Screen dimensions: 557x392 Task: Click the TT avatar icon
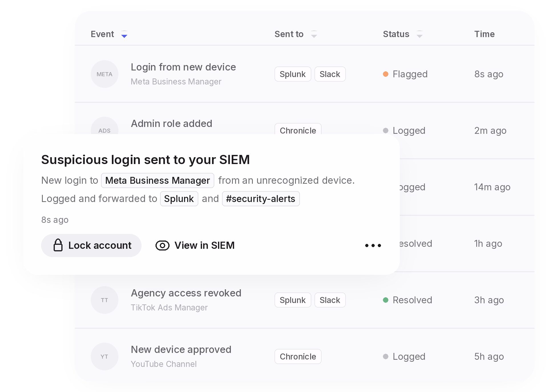[x=104, y=300]
